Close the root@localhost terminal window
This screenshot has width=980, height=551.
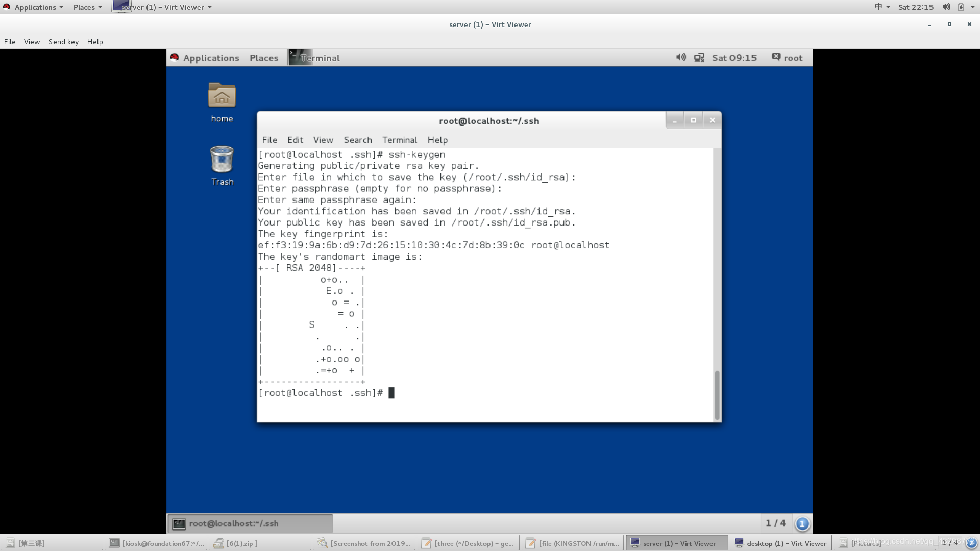(712, 120)
